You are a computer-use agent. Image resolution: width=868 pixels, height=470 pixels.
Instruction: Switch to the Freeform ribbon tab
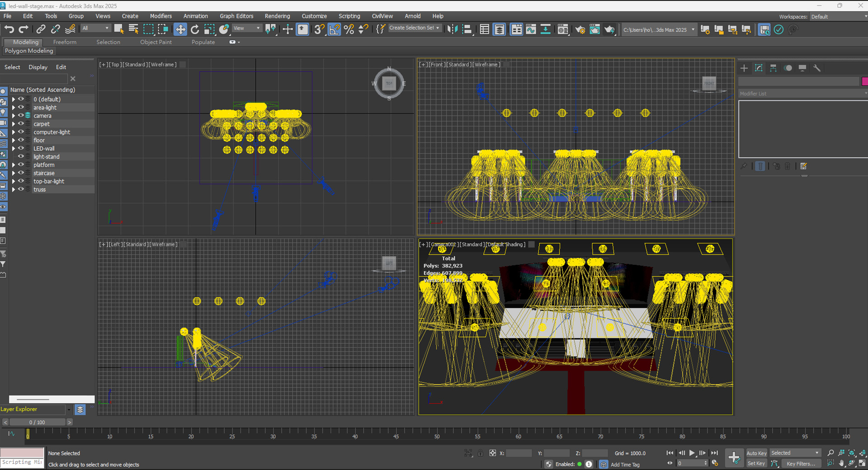point(65,42)
